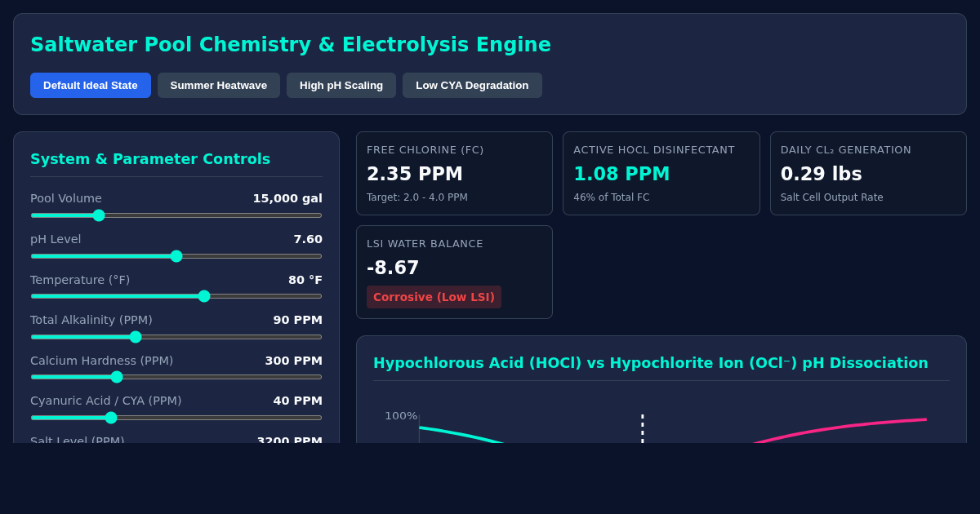
Task: Click the Target: 2.0 - 4.0 PPM note
Action: (x=417, y=197)
